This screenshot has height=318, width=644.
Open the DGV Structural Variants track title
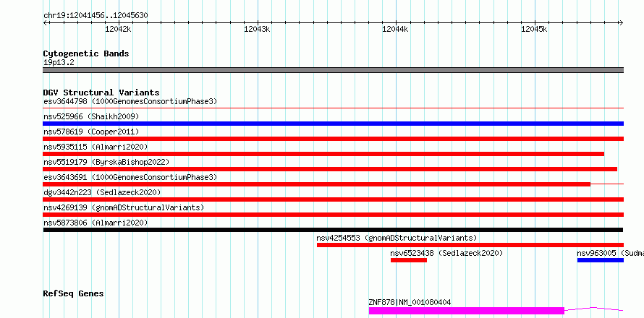(x=101, y=93)
